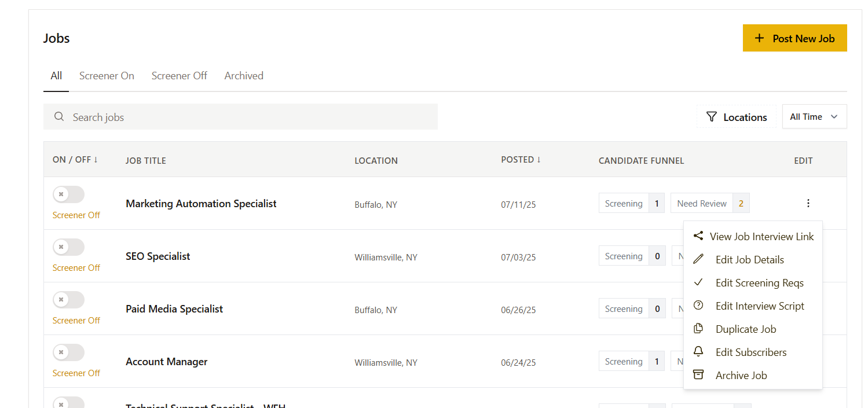The height and width of the screenshot is (408, 868).
Task: Click the question mark icon for Edit Interview Script
Action: point(698,306)
